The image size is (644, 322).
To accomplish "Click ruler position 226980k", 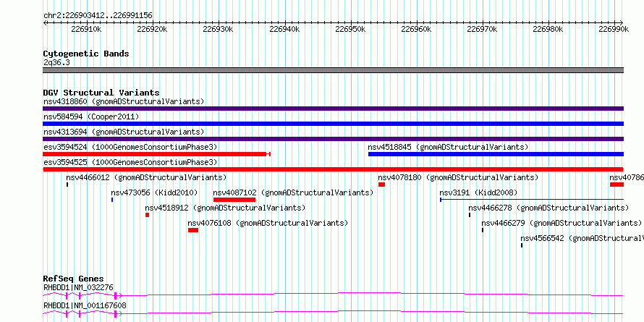I will coord(548,29).
